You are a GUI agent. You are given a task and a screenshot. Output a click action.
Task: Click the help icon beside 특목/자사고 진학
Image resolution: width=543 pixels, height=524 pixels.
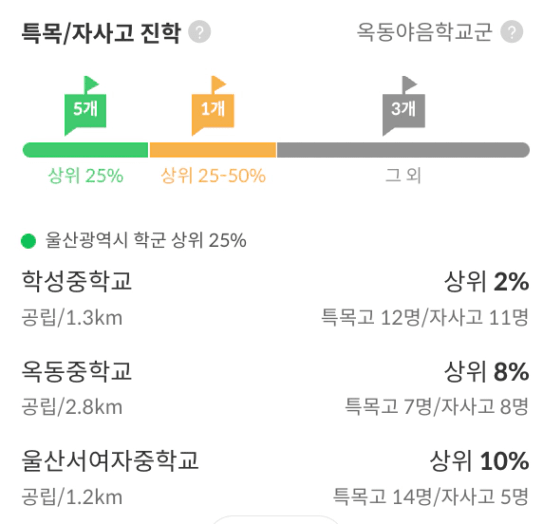pos(199,32)
